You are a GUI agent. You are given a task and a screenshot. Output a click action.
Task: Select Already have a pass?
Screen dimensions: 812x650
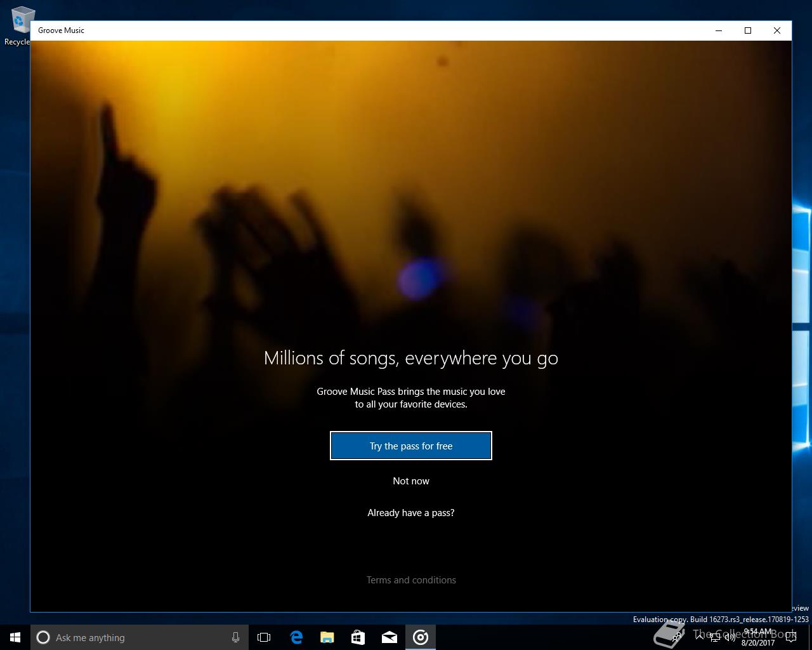tap(411, 513)
